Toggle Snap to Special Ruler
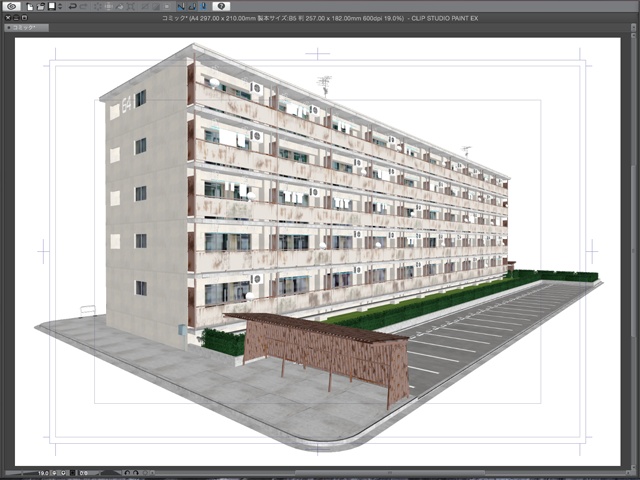 tap(192, 7)
